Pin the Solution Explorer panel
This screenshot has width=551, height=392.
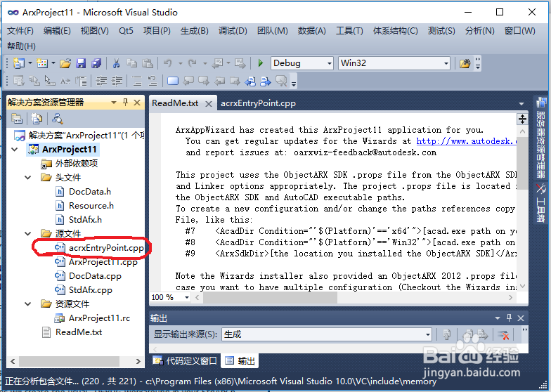point(125,103)
